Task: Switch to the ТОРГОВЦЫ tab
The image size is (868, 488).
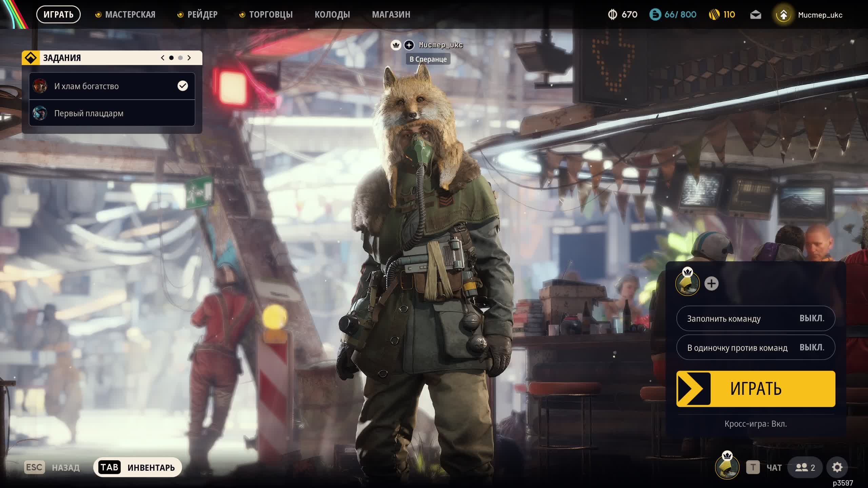Action: click(x=271, y=15)
